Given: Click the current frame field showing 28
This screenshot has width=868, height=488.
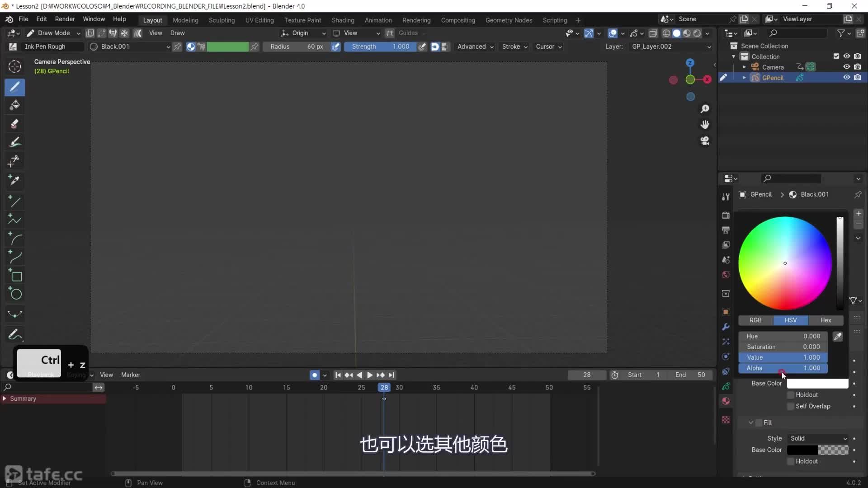Looking at the screenshot, I should click(586, 375).
